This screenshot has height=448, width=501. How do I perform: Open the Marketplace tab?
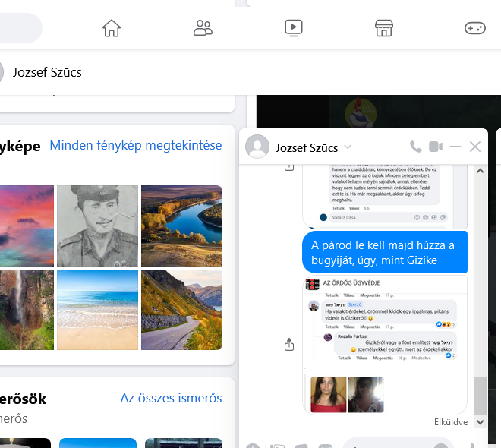click(384, 28)
